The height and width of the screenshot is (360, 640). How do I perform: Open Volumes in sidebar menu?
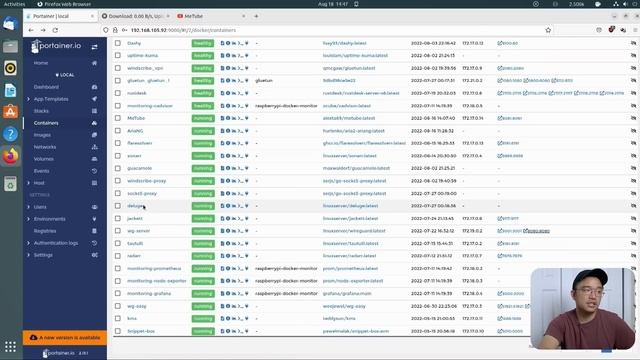pyautogui.click(x=44, y=159)
